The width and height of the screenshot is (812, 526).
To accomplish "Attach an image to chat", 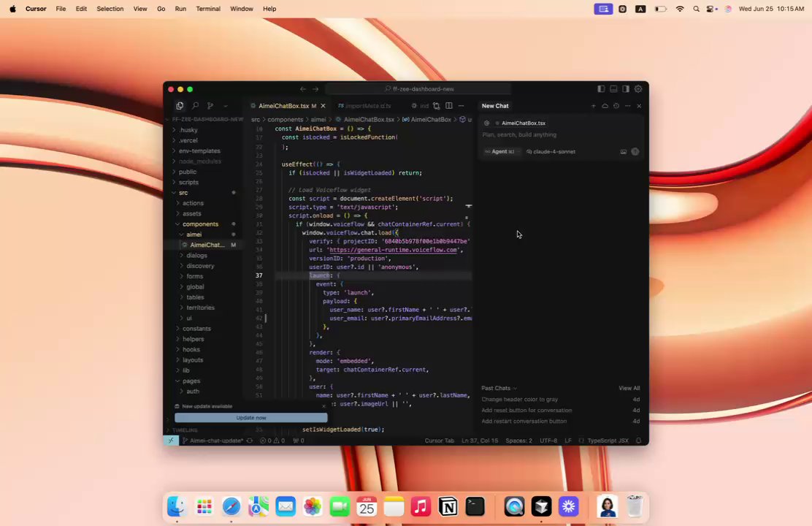I will click(624, 152).
